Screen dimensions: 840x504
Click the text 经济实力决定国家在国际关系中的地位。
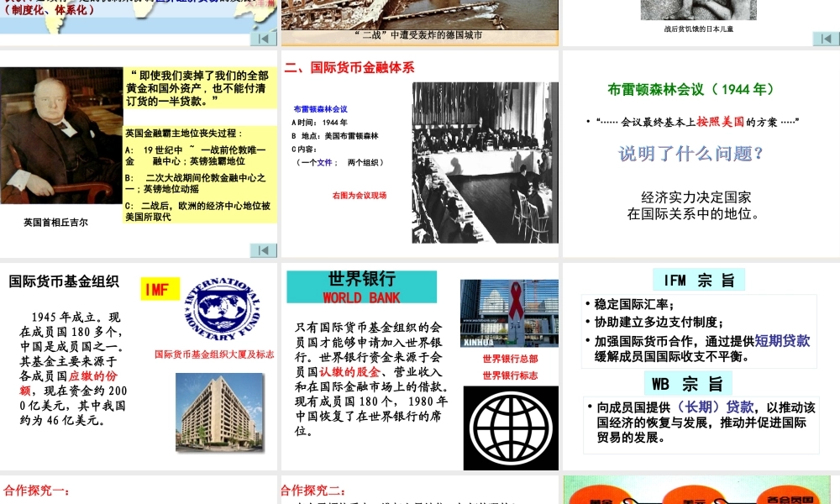pyautogui.click(x=695, y=206)
